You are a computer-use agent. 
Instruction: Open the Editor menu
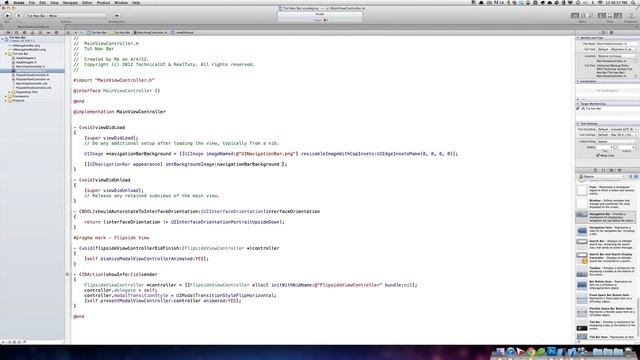tap(87, 2)
